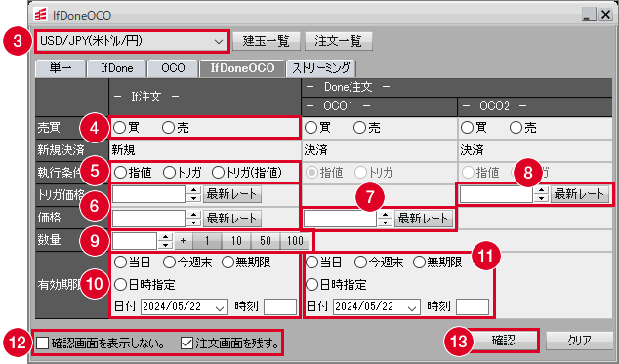Click the If注文 価格 input field
619x364 pixels.
click(148, 219)
